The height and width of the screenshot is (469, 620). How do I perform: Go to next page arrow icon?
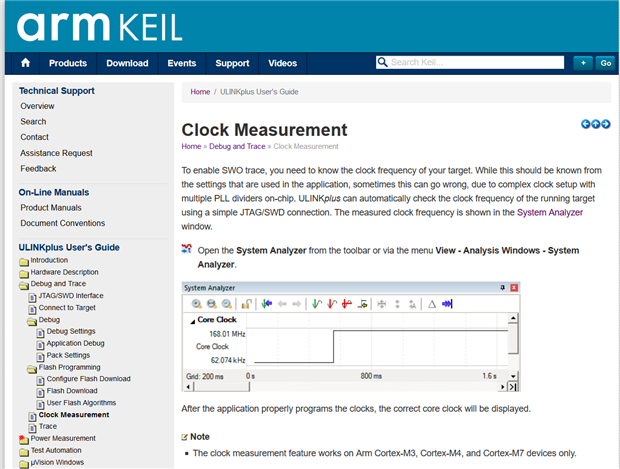coord(605,124)
